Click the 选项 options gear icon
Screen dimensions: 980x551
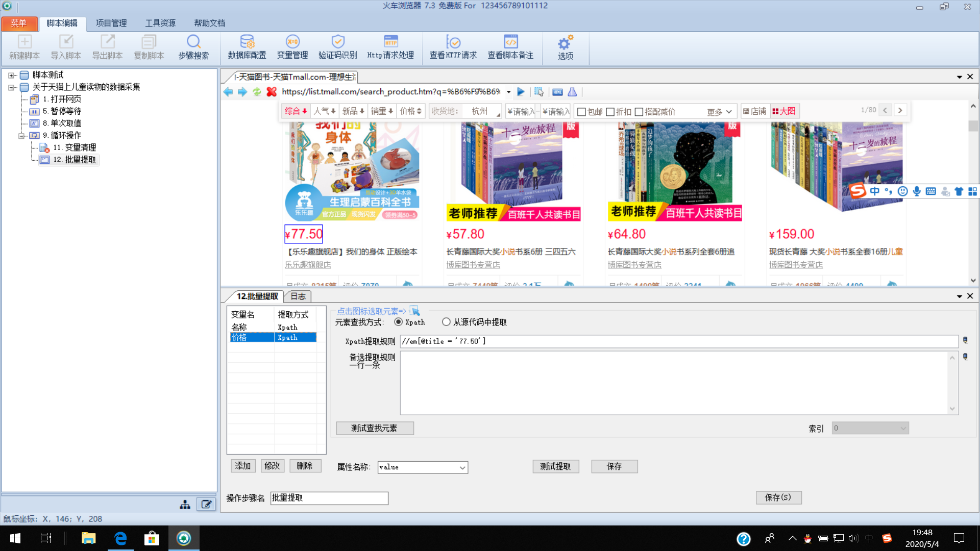(x=565, y=47)
